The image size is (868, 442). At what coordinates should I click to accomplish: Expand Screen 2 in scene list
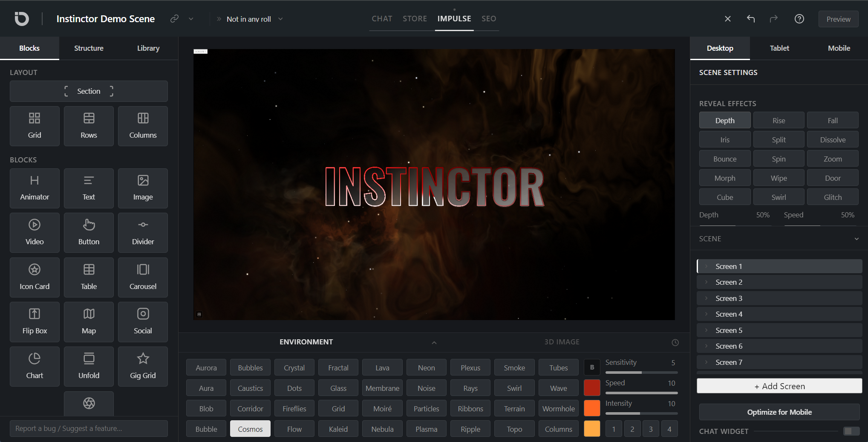706,282
